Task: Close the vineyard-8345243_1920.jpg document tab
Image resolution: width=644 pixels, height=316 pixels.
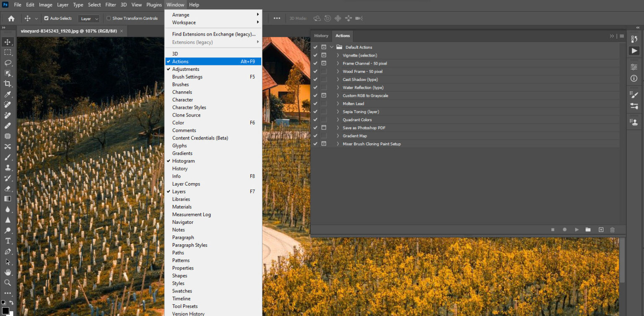Action: click(122, 31)
